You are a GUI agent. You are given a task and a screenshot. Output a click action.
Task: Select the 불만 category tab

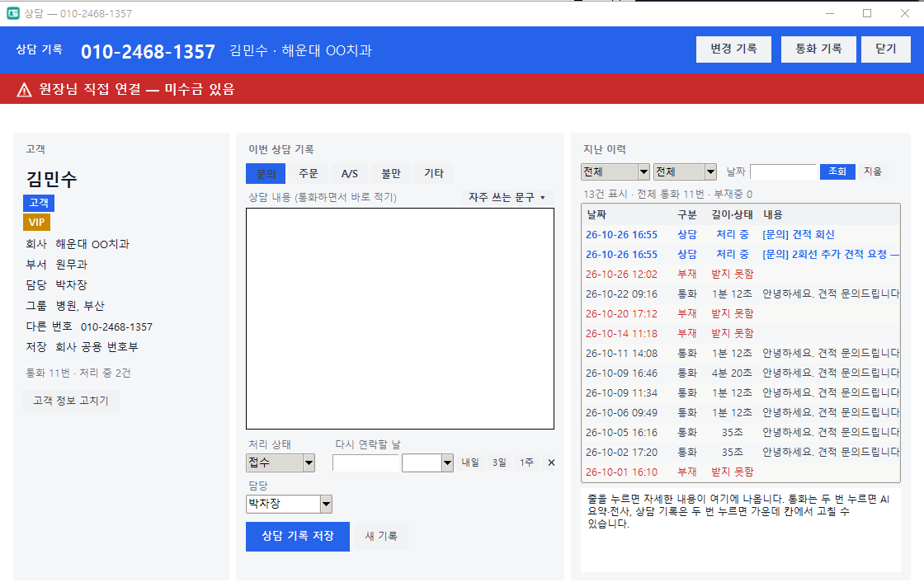coord(391,174)
